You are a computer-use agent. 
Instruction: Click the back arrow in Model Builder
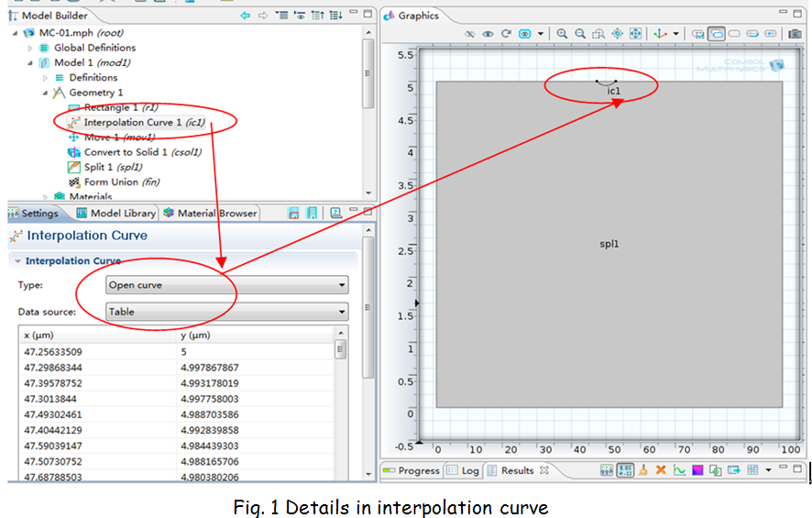point(246,16)
